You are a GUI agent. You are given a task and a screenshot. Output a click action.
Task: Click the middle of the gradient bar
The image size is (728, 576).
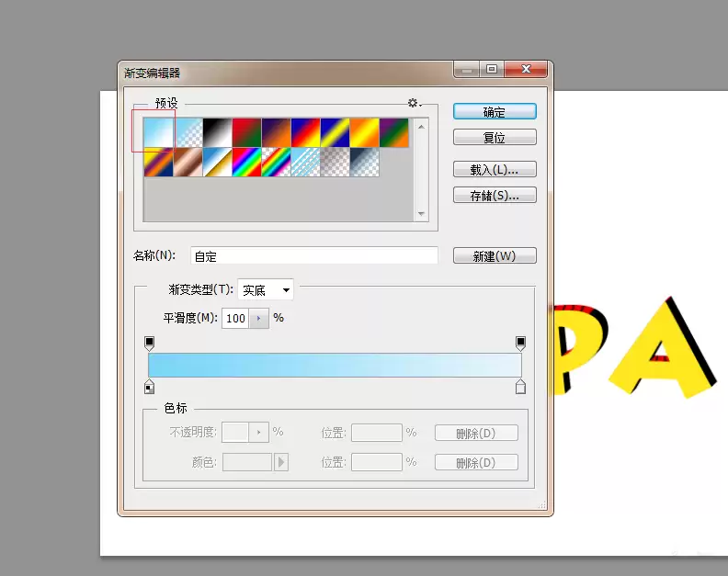(335, 365)
